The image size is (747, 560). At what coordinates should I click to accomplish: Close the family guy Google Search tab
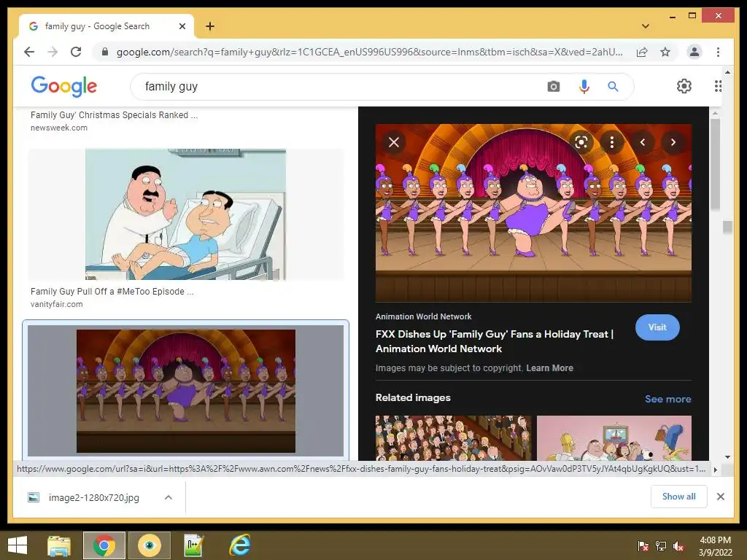182,26
